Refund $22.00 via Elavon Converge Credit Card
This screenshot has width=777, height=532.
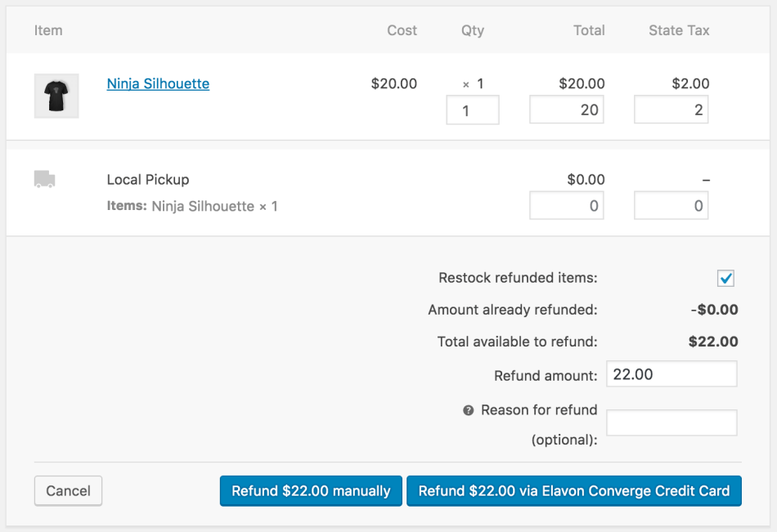click(574, 491)
